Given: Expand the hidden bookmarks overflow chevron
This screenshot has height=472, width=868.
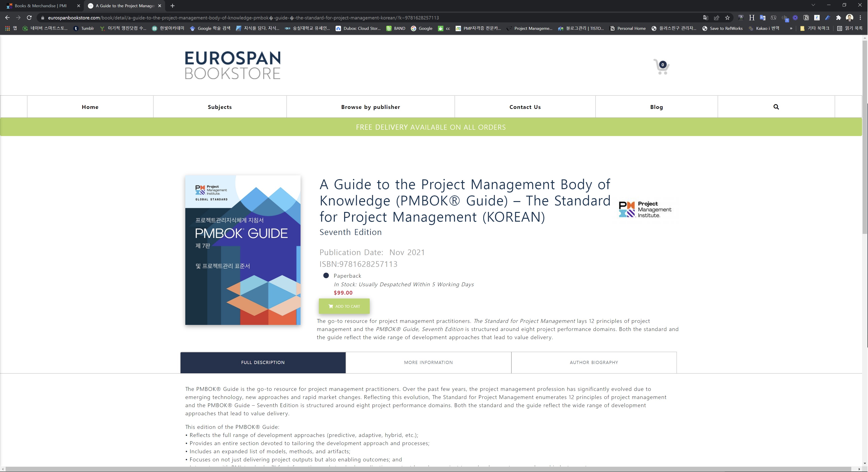Looking at the screenshot, I should tap(791, 29).
